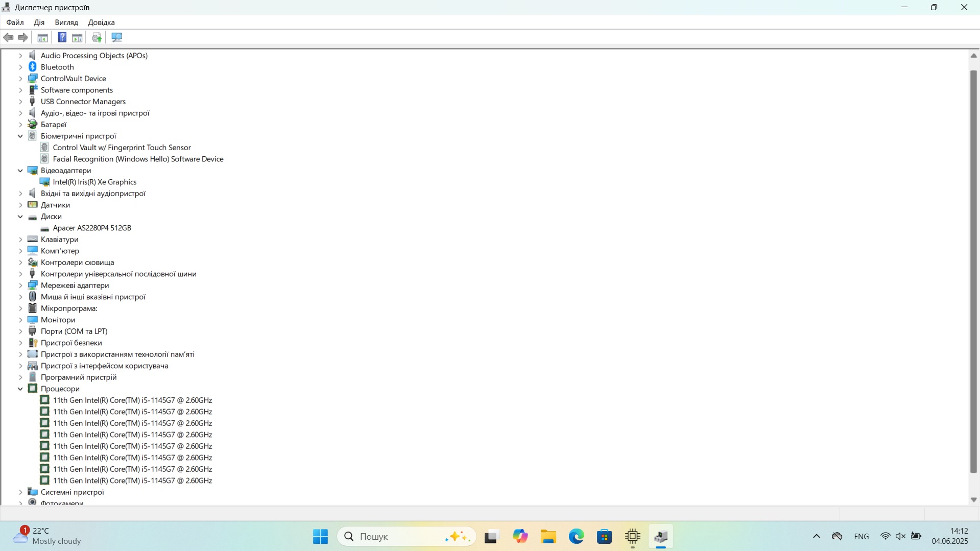Expand the Мережеві адаптери category
The height and width of the screenshot is (551, 980).
coord(20,285)
